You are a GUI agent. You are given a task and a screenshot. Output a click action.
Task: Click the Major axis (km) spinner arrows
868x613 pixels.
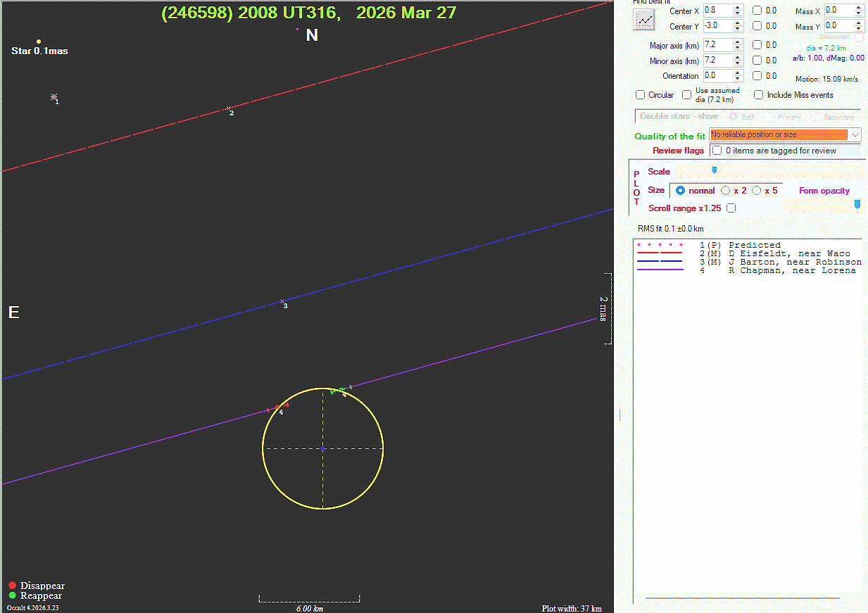point(738,45)
